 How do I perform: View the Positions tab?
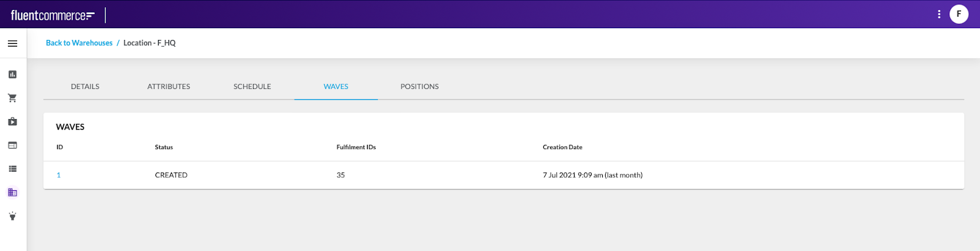click(420, 87)
